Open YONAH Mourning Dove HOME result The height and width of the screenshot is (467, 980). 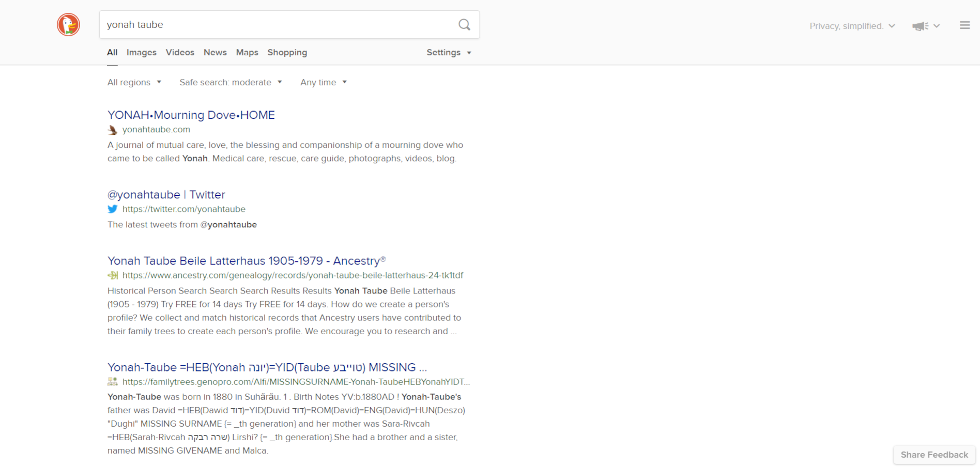[191, 115]
